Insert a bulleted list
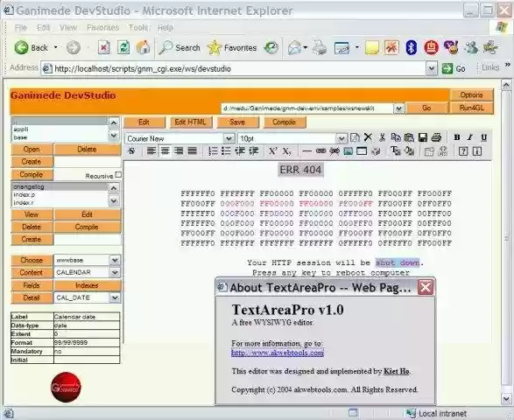 tap(226, 151)
